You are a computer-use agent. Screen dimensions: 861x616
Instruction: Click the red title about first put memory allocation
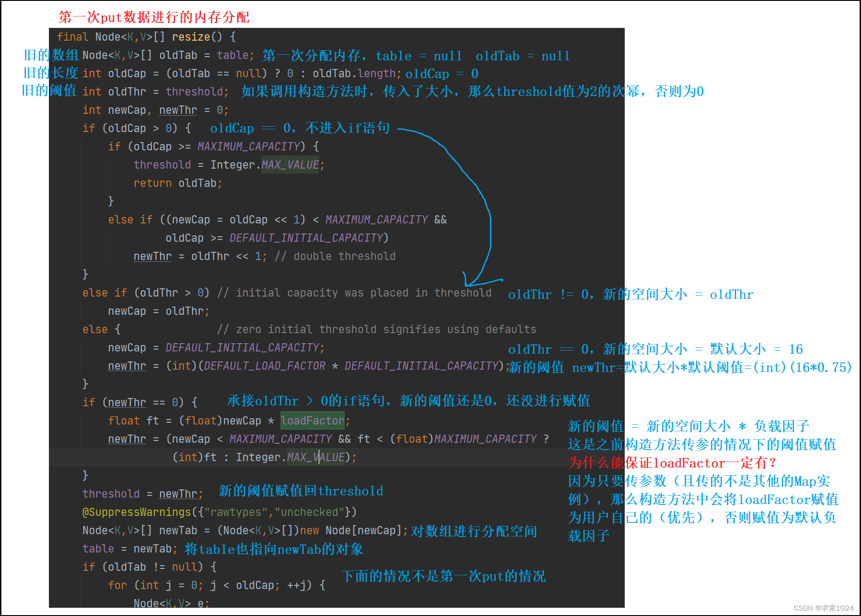coord(154,17)
